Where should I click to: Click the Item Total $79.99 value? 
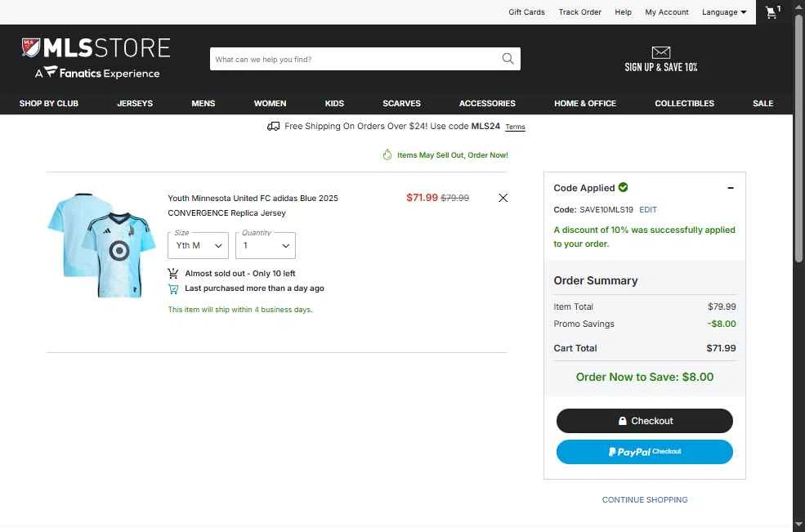722,306
